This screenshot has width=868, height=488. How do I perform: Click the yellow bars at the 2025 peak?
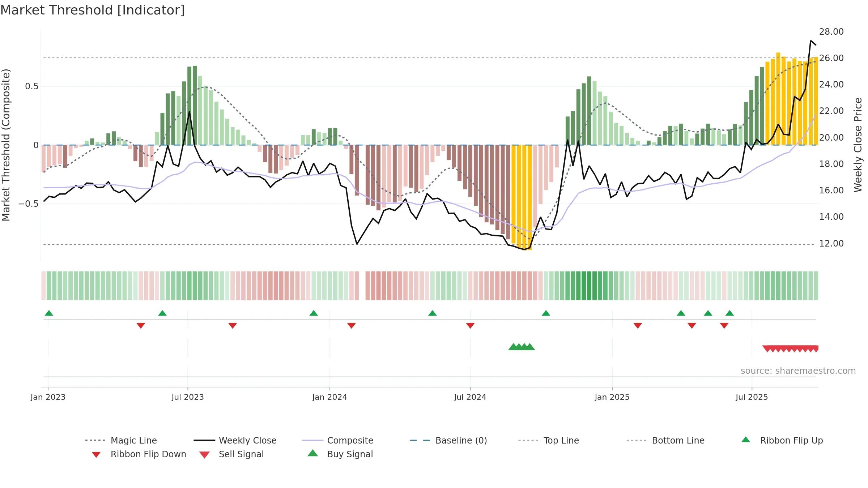point(792,99)
